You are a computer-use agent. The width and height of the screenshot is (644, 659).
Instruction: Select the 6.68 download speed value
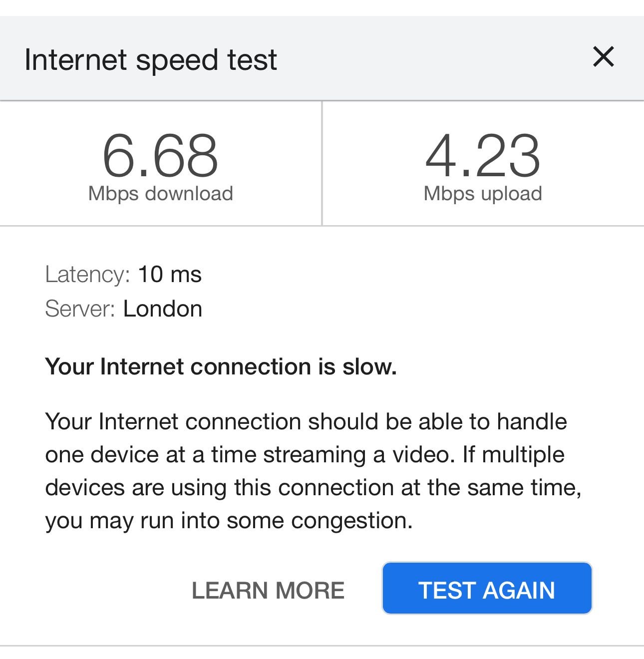pyautogui.click(x=160, y=156)
